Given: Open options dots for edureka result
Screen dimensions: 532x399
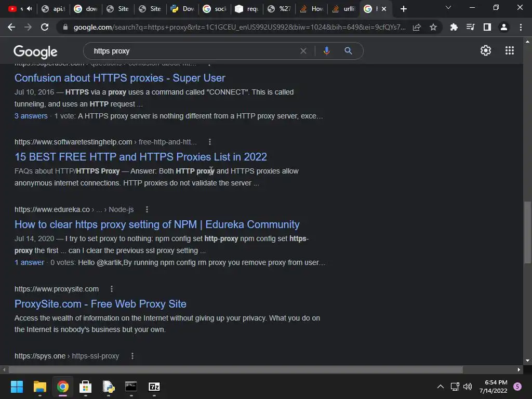Looking at the screenshot, I should pos(147,209).
